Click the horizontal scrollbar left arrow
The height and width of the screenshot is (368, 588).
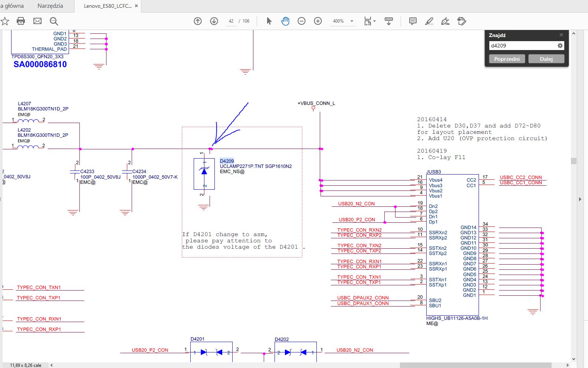[x=52, y=365]
